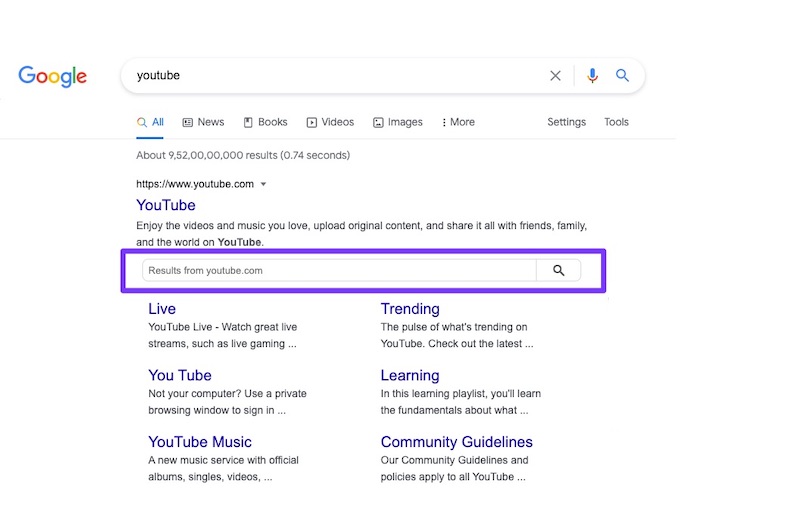Expand the More search options menu
This screenshot has width=800, height=519.
(458, 122)
